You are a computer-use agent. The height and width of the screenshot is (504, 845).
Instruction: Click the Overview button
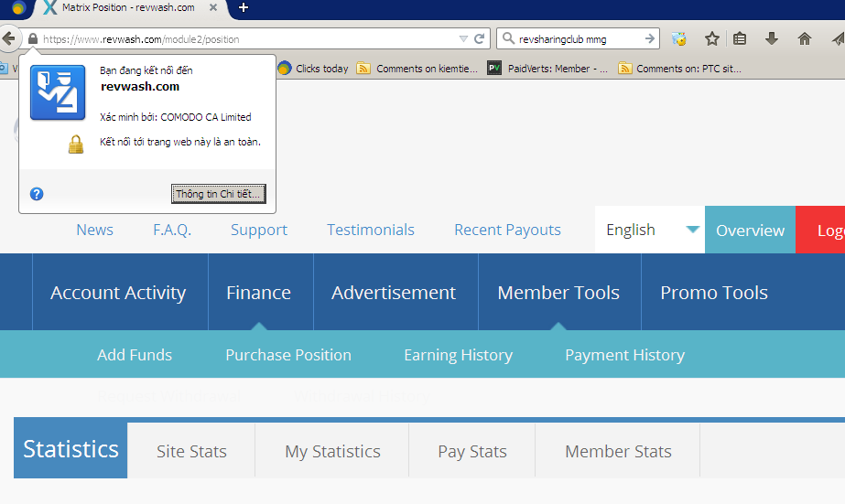[750, 230]
